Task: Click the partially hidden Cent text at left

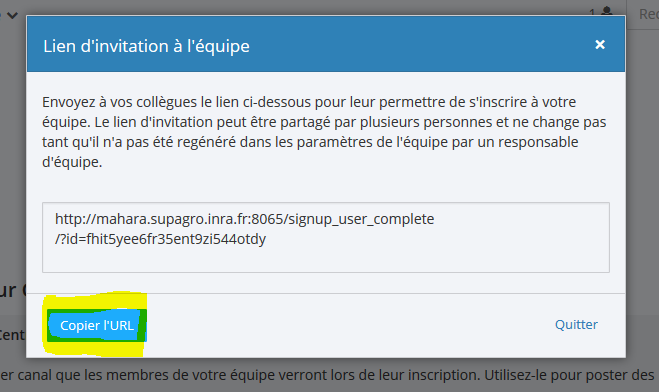Action: pos(13,335)
